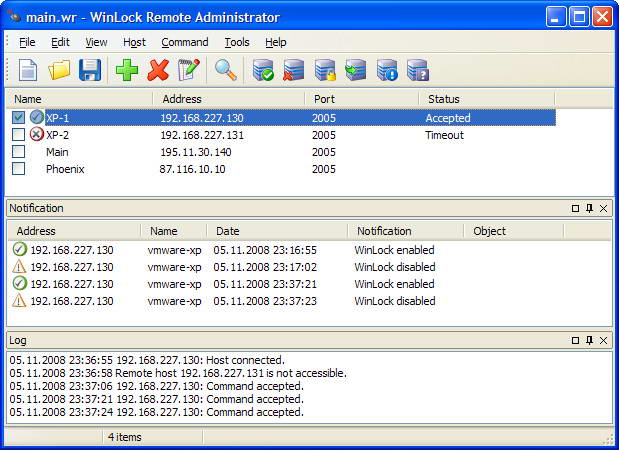Sort notifications by Object column header

coord(514,231)
